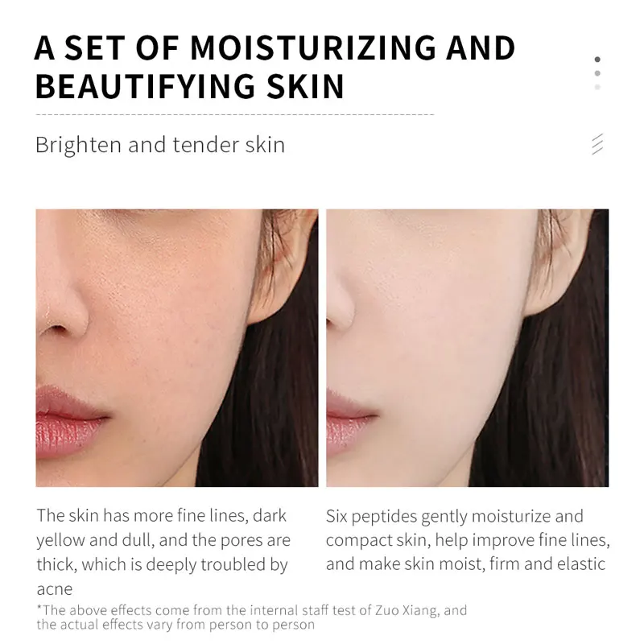Open the after-treatment face photo
The image size is (644, 644).
click(468, 348)
